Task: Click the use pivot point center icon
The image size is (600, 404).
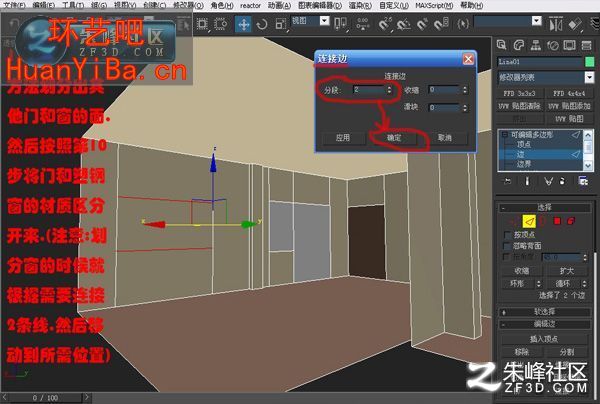Action: [x=340, y=24]
